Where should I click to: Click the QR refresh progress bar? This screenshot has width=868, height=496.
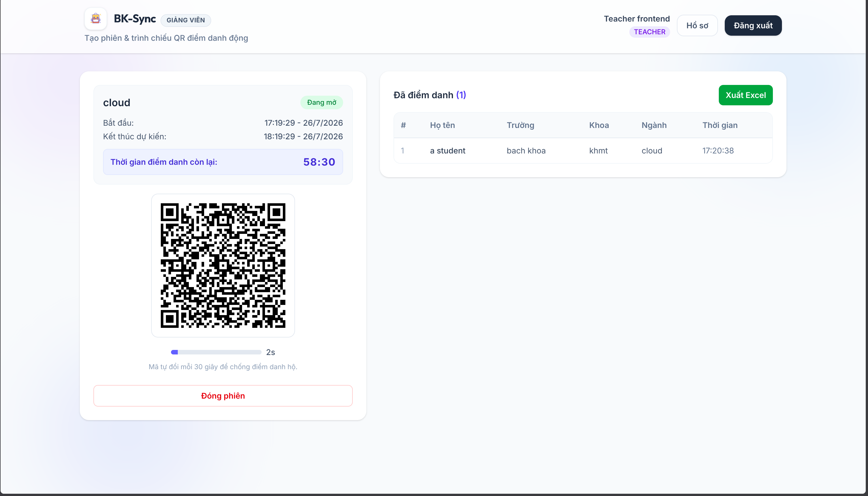[x=216, y=352]
